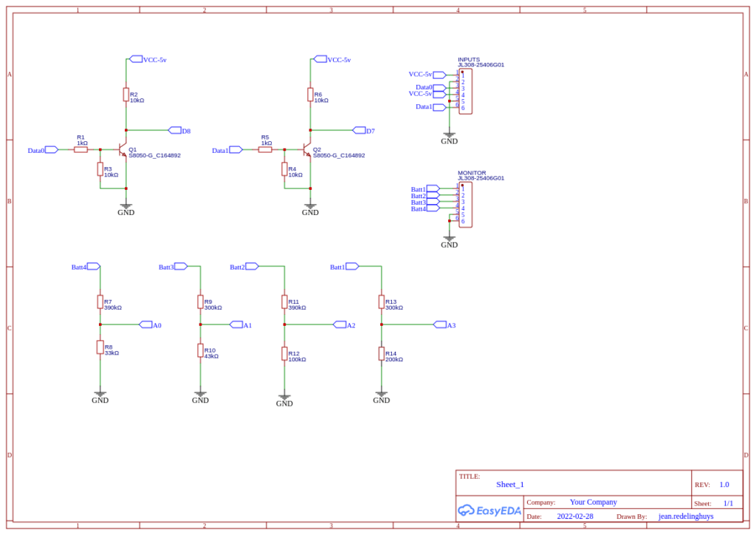
Task: Click the D8 net port flag
Action: (x=176, y=131)
